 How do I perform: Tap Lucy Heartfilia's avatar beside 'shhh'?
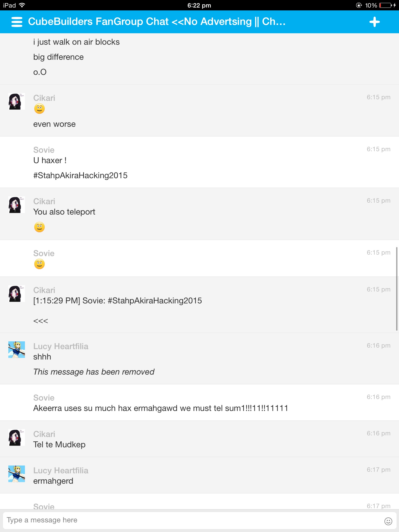click(17, 350)
